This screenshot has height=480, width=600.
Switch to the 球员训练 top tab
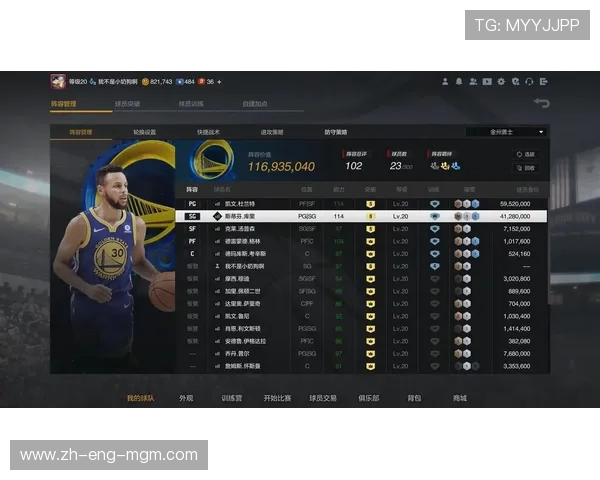(191, 104)
